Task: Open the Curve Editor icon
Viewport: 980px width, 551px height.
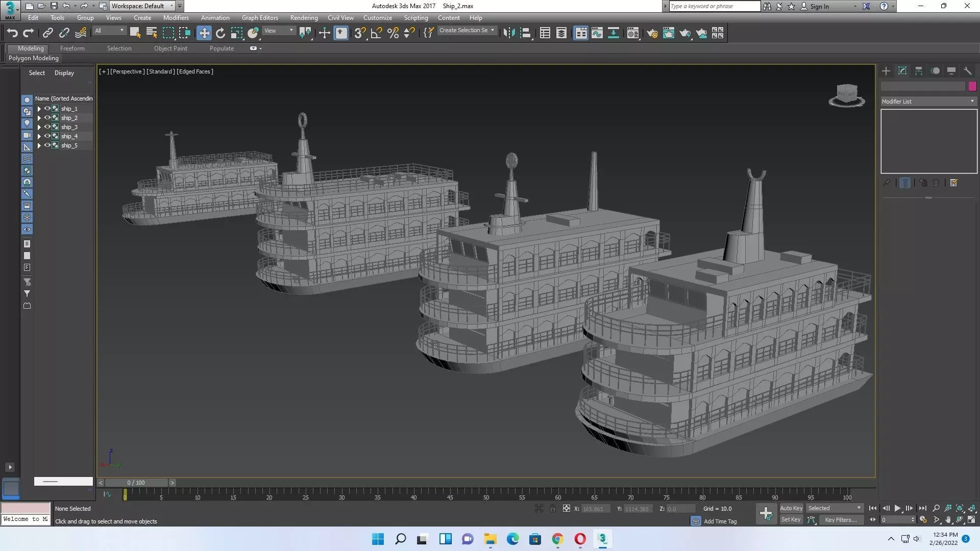Action: pos(597,33)
